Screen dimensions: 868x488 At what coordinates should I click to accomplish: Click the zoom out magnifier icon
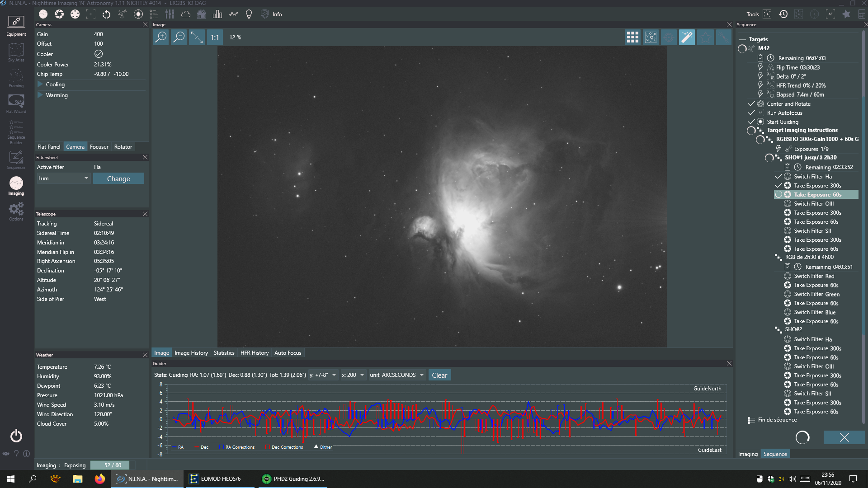tap(179, 38)
